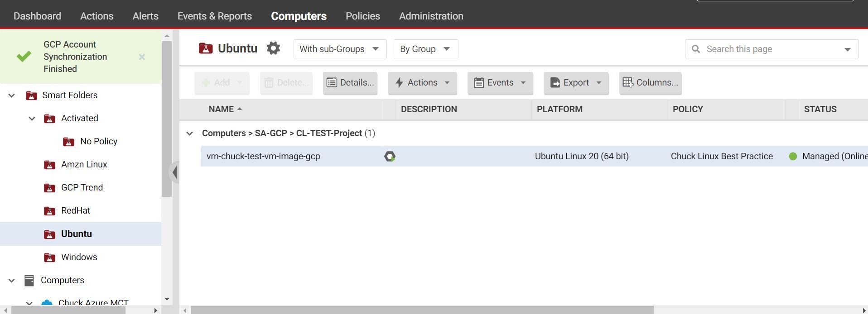Click the Amzn Linux folder icon
868x314 pixels.
tap(49, 165)
